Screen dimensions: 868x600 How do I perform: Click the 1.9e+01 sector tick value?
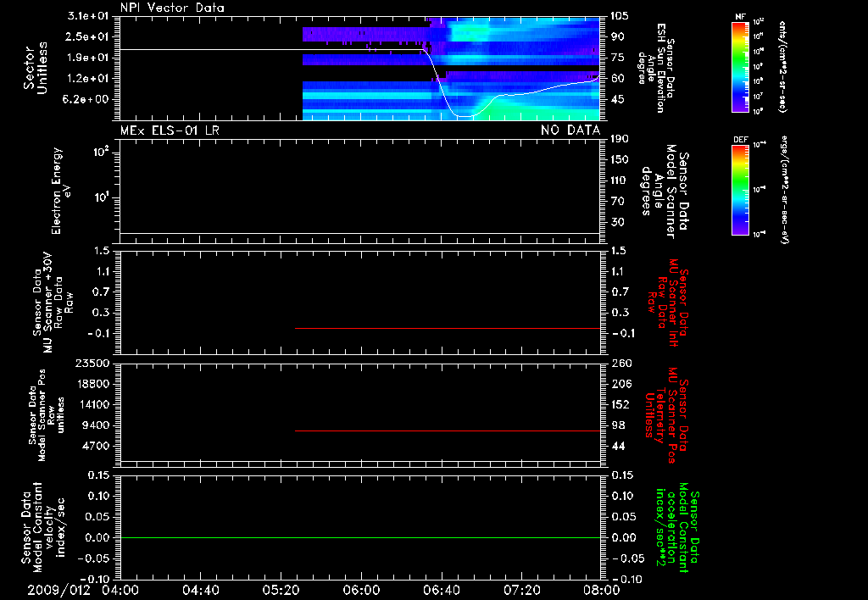coord(87,58)
